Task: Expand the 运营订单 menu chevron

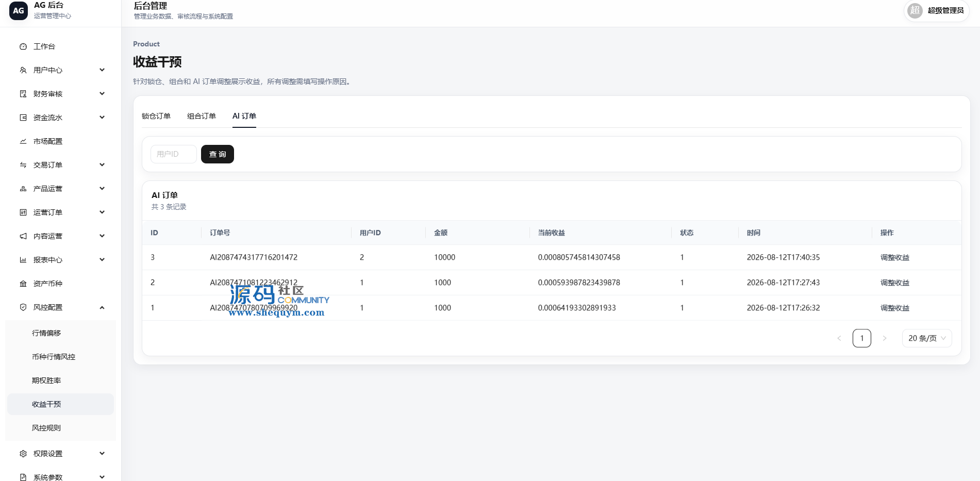Action: click(102, 212)
